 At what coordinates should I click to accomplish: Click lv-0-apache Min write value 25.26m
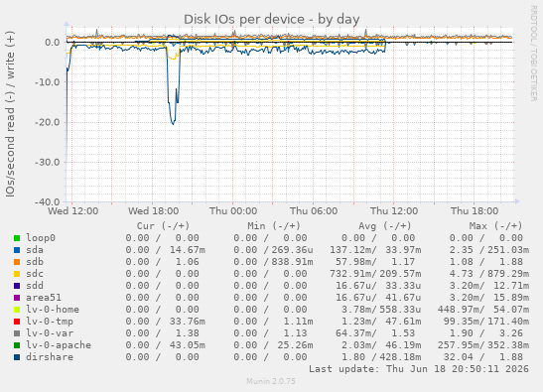(x=296, y=345)
